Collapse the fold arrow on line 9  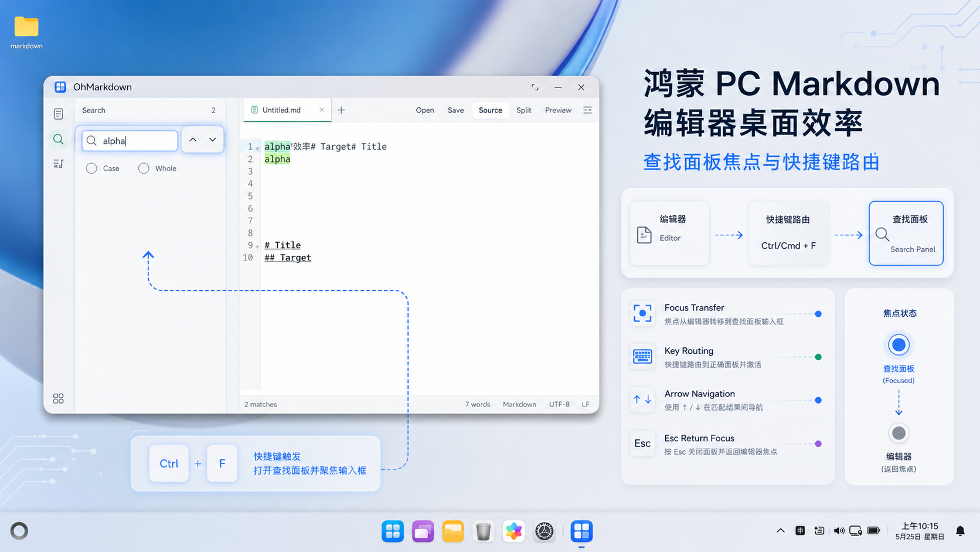point(257,247)
